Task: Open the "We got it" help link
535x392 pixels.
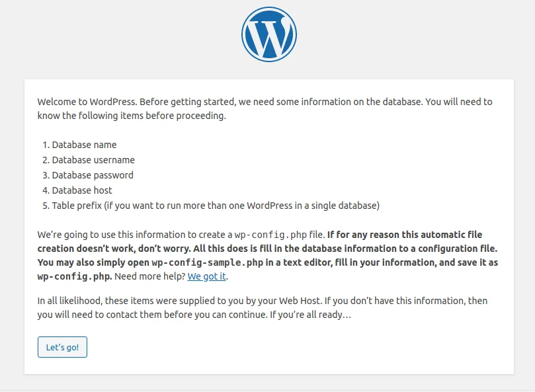Action: [x=207, y=276]
